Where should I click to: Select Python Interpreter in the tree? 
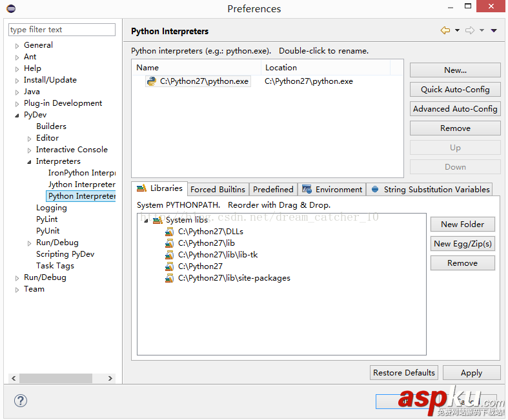pyautogui.click(x=81, y=196)
